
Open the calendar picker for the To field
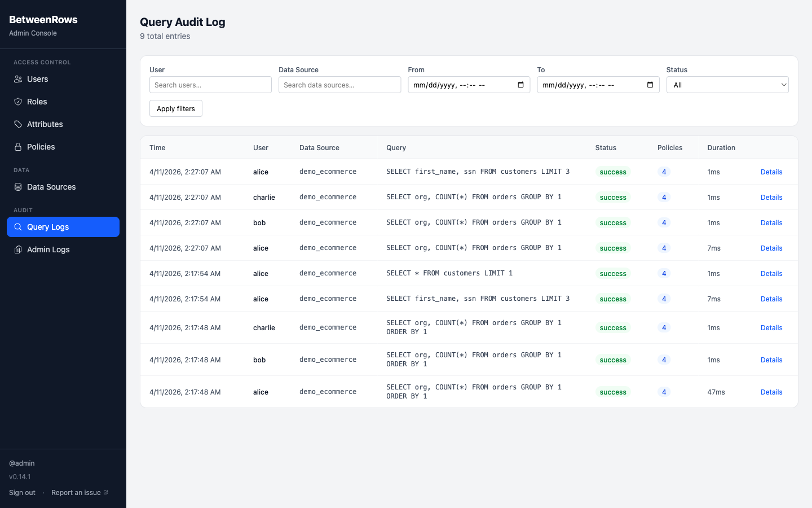pyautogui.click(x=649, y=85)
